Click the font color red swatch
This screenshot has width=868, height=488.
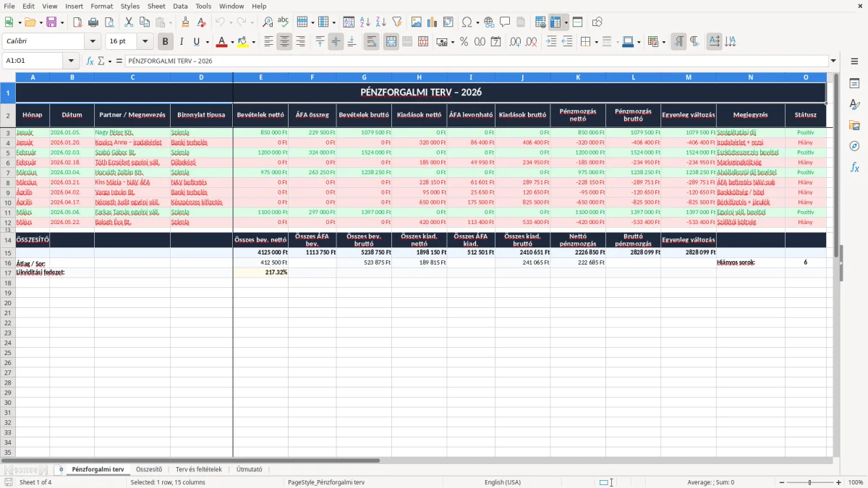[x=221, y=42]
